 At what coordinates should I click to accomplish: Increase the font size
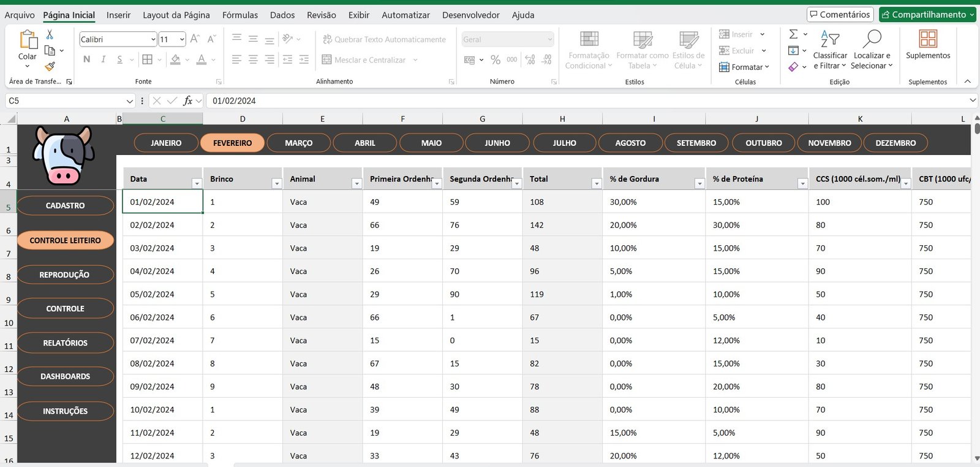point(195,39)
